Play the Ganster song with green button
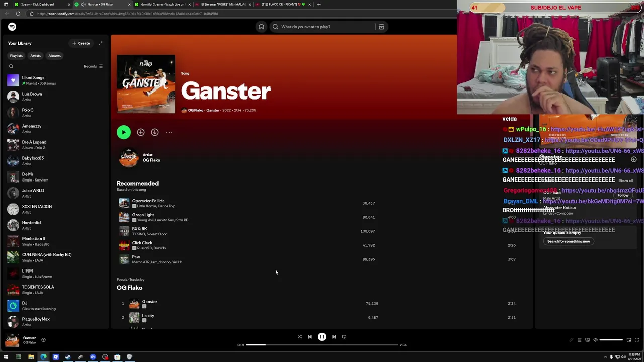Image resolution: width=644 pixels, height=362 pixels. click(123, 132)
